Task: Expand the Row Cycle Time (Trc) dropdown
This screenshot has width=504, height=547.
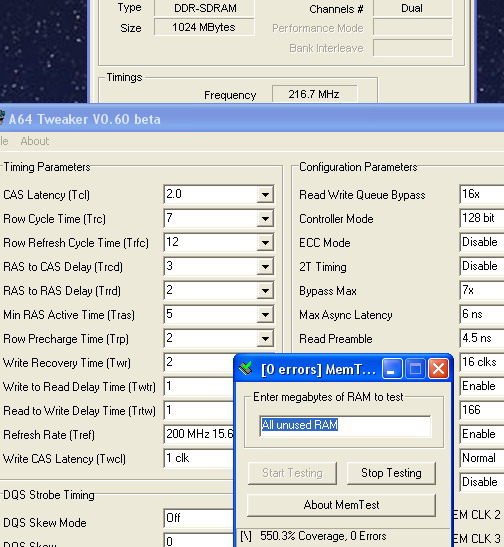Action: 265,219
